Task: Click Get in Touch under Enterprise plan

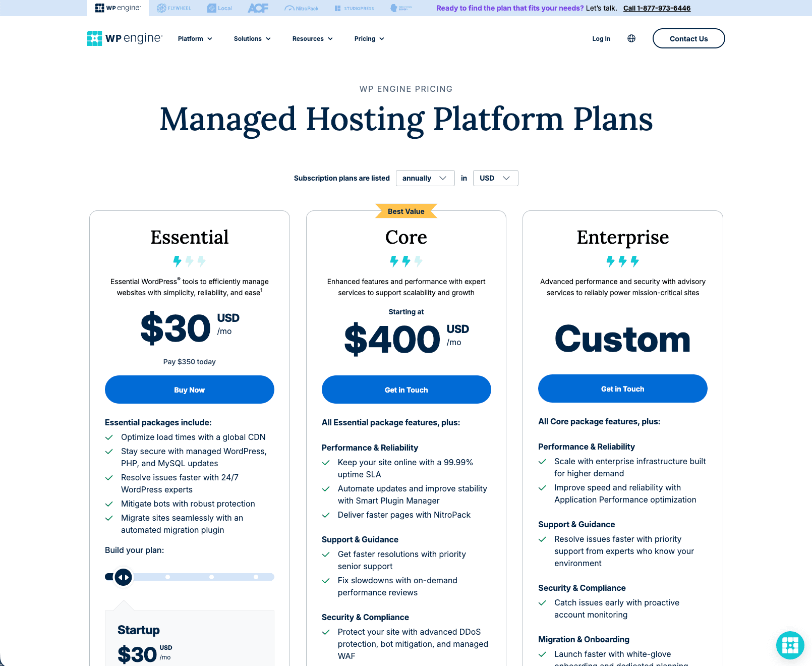Action: (x=623, y=388)
